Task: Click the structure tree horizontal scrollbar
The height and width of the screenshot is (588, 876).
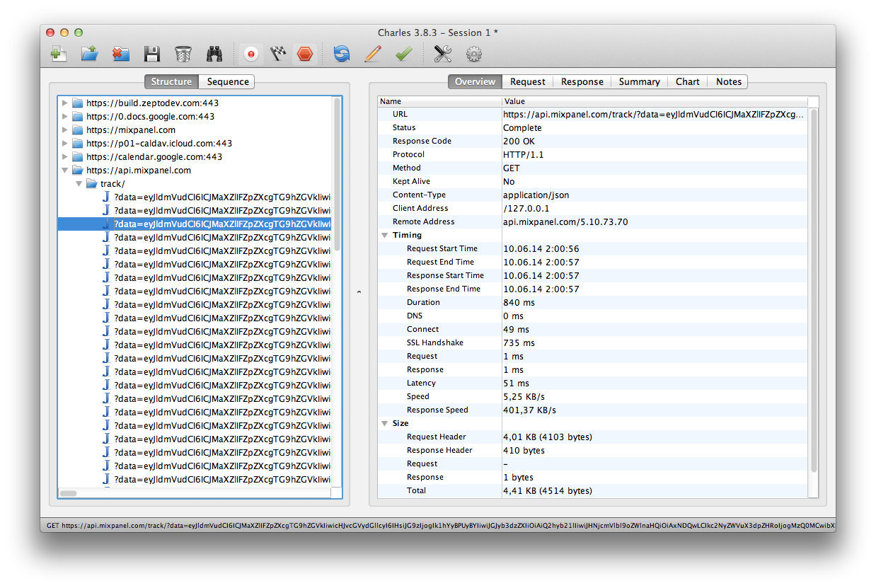Action: click(x=68, y=492)
